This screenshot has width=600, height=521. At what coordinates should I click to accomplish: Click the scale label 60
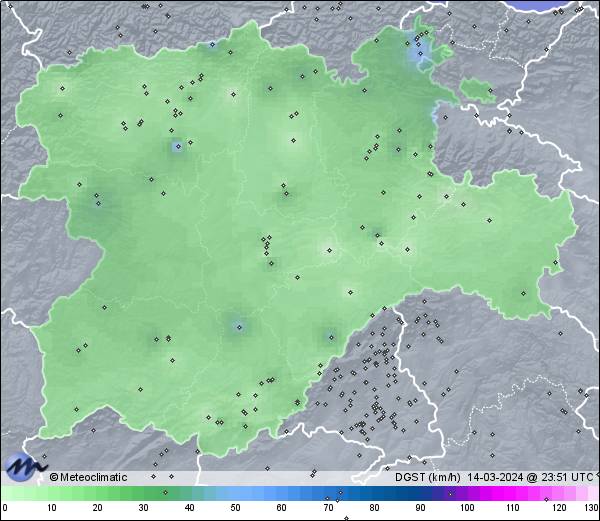(282, 508)
